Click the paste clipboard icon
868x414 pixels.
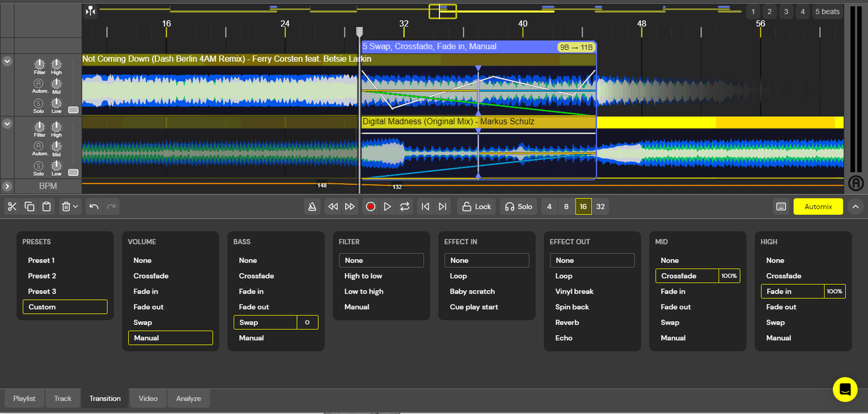pos(47,206)
